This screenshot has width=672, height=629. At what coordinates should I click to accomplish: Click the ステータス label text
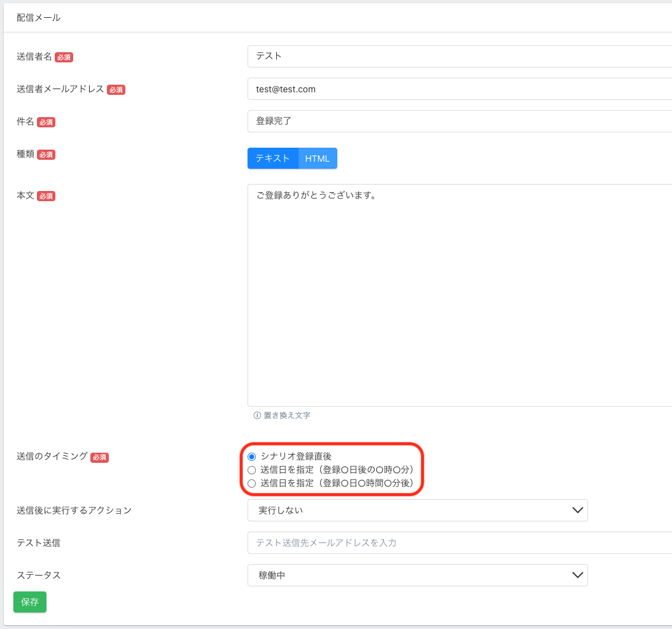pos(39,575)
